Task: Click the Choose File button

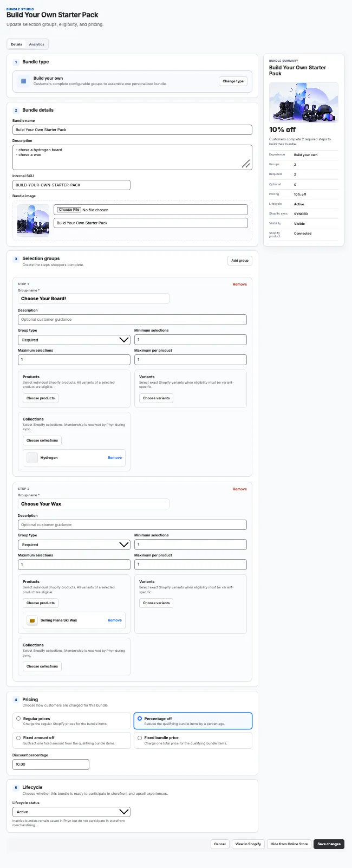Action: pos(69,210)
